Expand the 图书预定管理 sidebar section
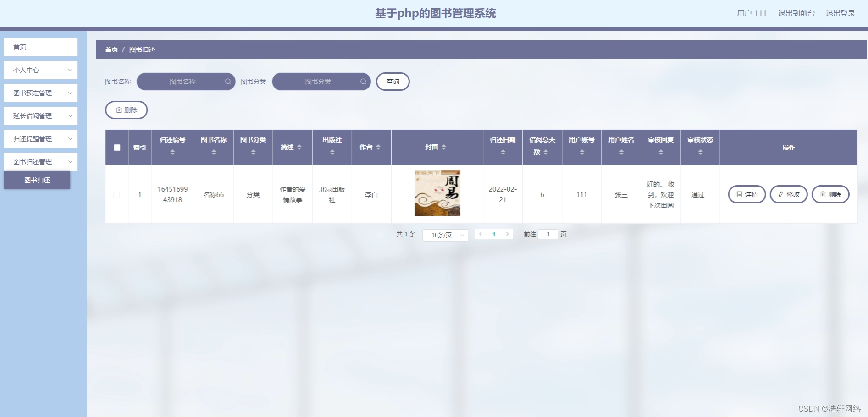Image resolution: width=868 pixels, height=417 pixels. point(40,93)
